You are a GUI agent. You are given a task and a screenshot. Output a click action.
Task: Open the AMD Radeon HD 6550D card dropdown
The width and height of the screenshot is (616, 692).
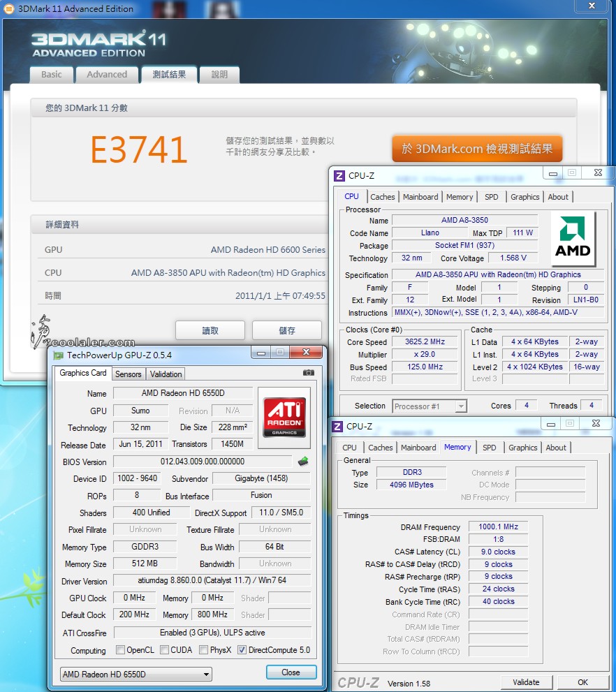(136, 674)
